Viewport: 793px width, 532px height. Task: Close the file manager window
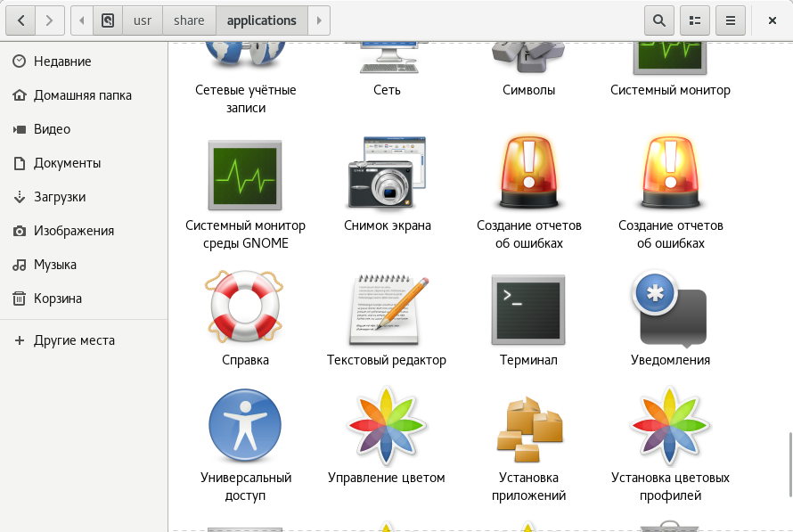(x=773, y=20)
